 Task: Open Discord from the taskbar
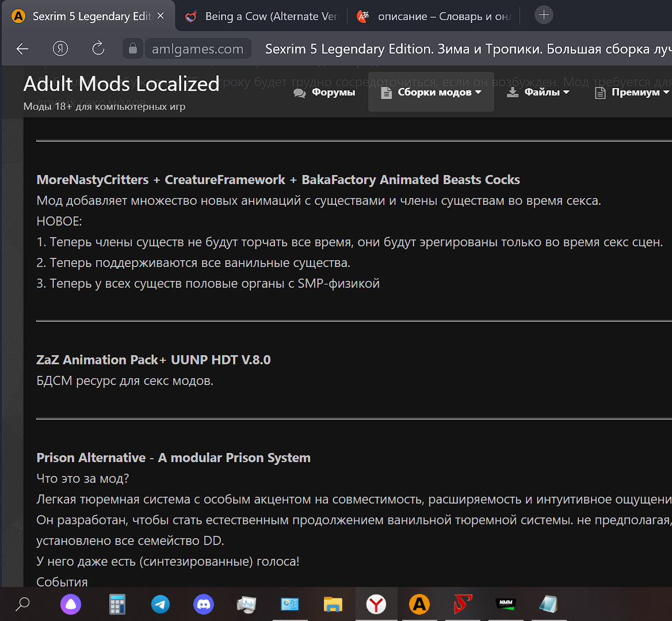click(x=204, y=604)
